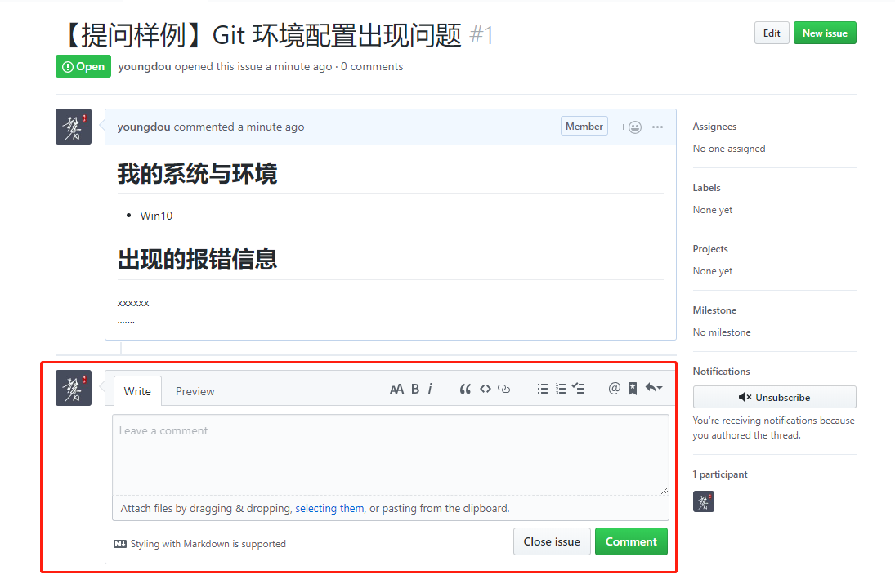Reference an issue with bookmark icon

coord(633,389)
